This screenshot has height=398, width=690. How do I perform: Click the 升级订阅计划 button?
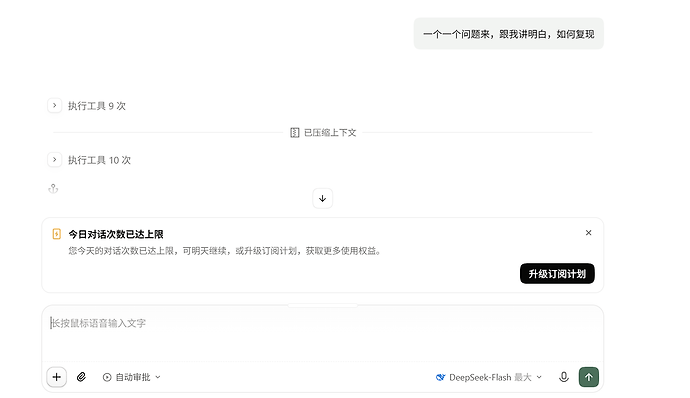(x=557, y=274)
